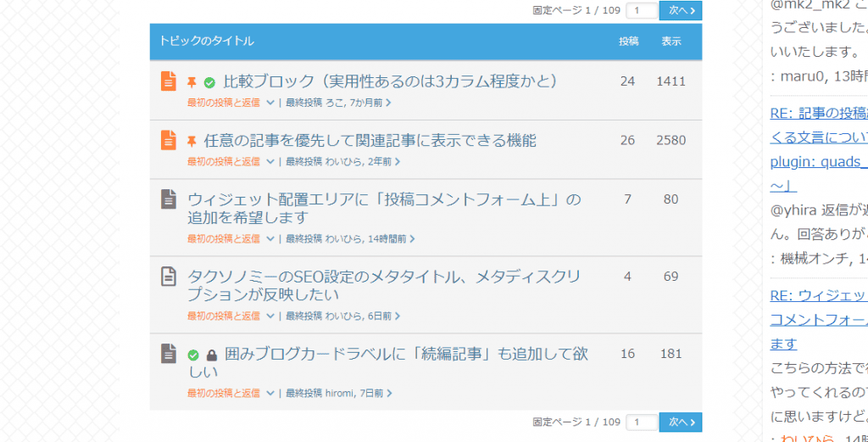Click the orange document icon beside 比較ブロック topic
The image size is (868, 442).
point(169,81)
